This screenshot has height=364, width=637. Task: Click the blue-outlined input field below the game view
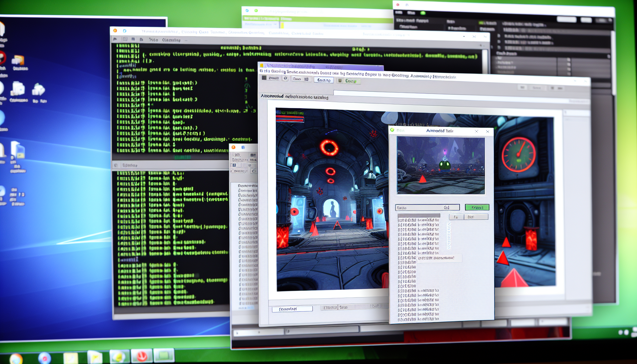pos(292,309)
